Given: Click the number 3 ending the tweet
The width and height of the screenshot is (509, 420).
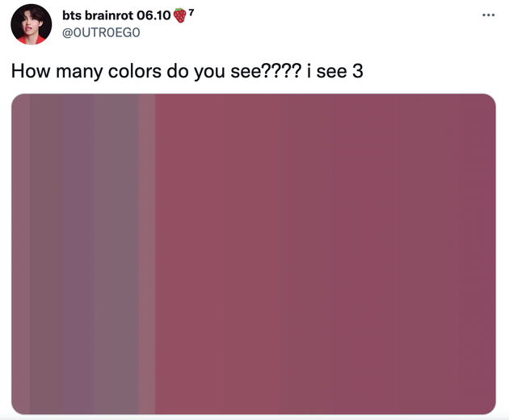Looking at the screenshot, I should 357,71.
